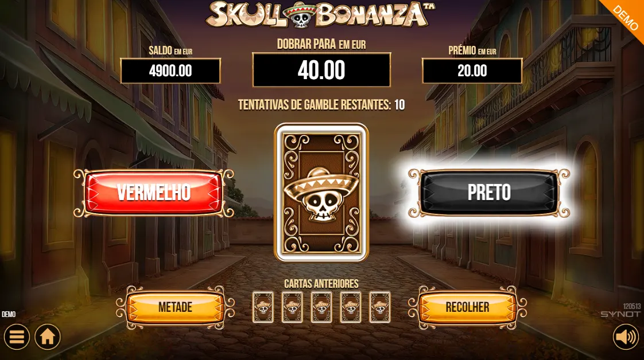This screenshot has width=644, height=360.
Task: Click the Dobrar Para 40.00 display
Action: (321, 70)
